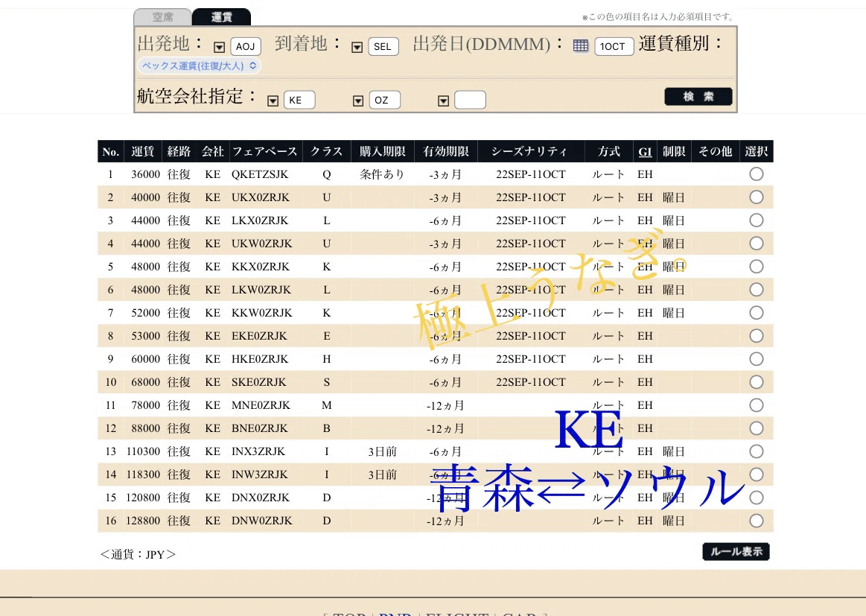
Task: Click the シーズナリティ column header
Action: pyautogui.click(x=530, y=151)
